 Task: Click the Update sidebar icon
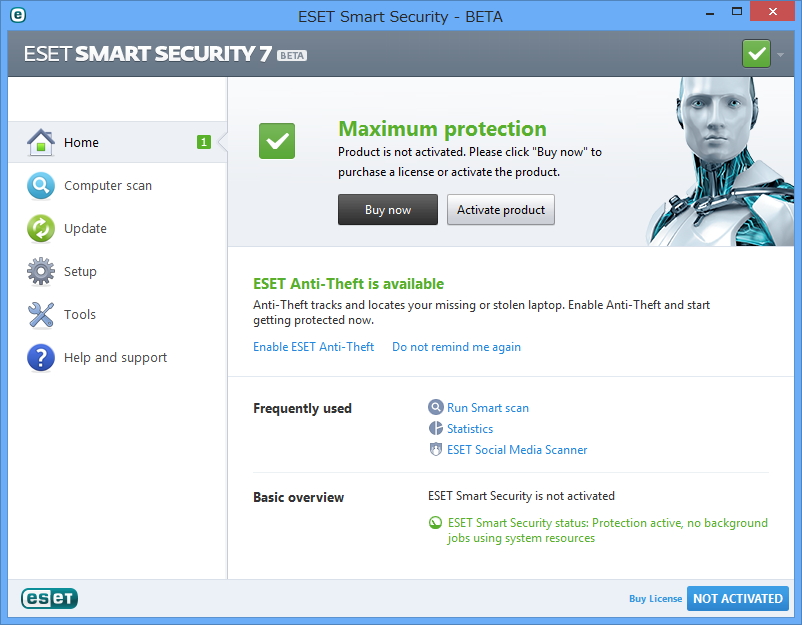coord(40,228)
